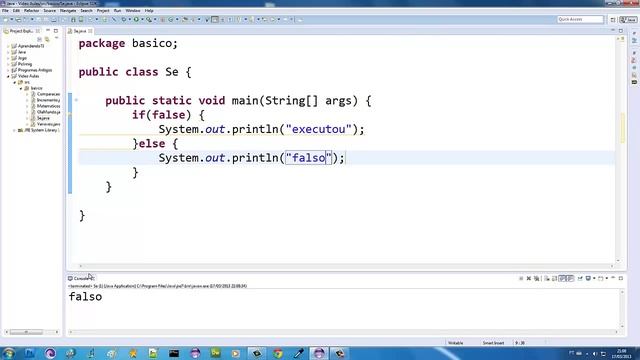Collapse the src folder arrow
The image size is (640, 360).
pos(15,82)
